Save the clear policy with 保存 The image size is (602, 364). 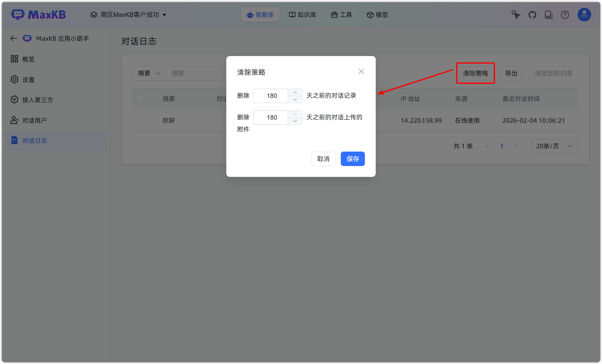pos(353,159)
